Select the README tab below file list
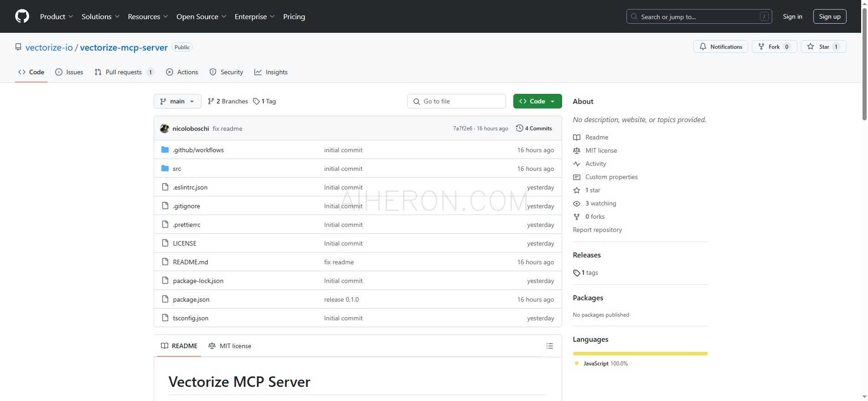868x401 pixels. tap(179, 346)
